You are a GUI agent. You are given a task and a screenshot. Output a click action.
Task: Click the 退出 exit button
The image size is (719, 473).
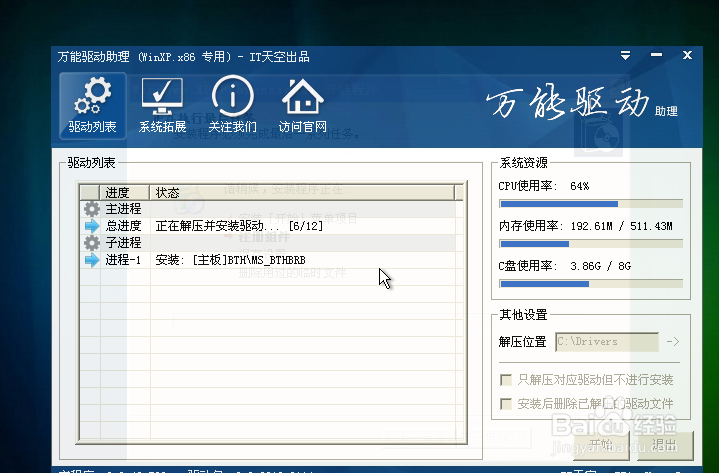pos(665,445)
